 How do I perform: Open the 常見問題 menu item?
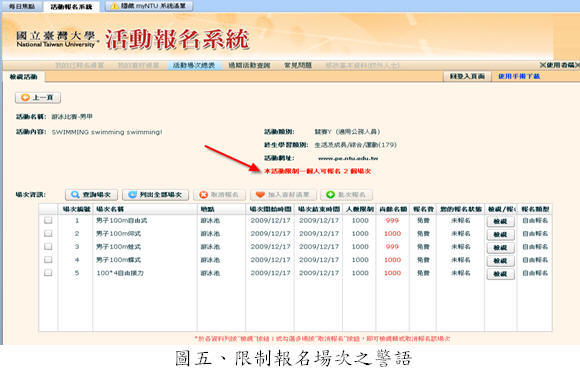point(298,65)
